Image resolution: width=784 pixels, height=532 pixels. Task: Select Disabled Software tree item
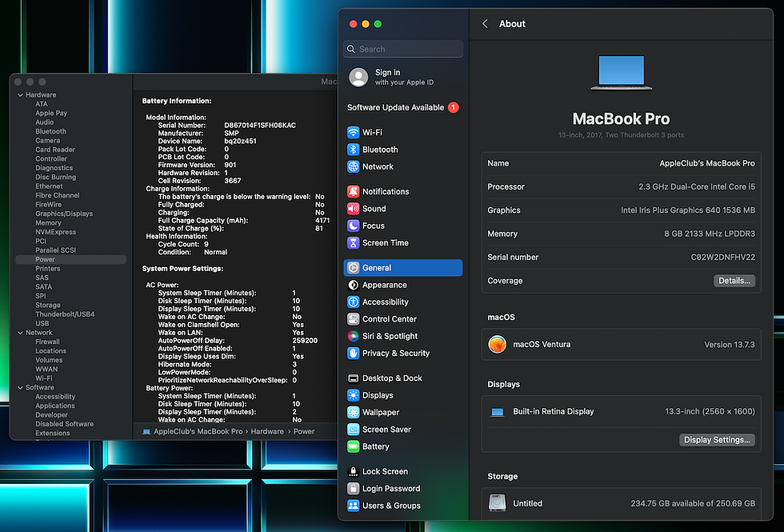64,424
